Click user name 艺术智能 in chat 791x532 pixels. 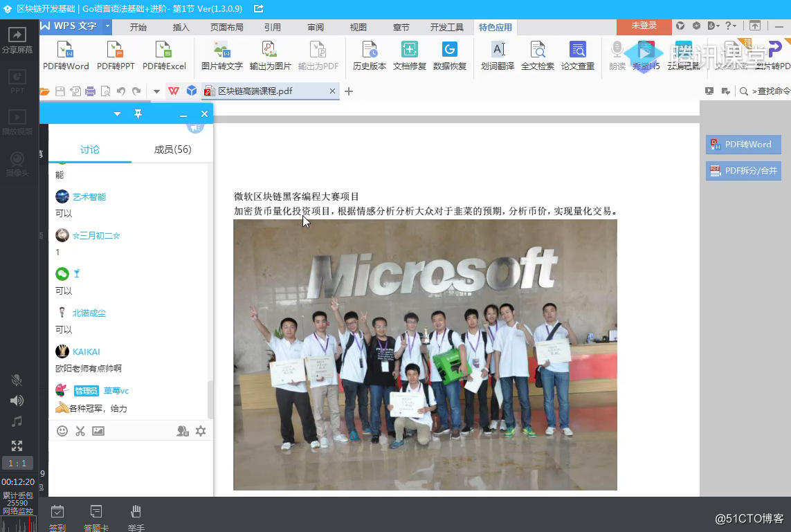click(89, 196)
